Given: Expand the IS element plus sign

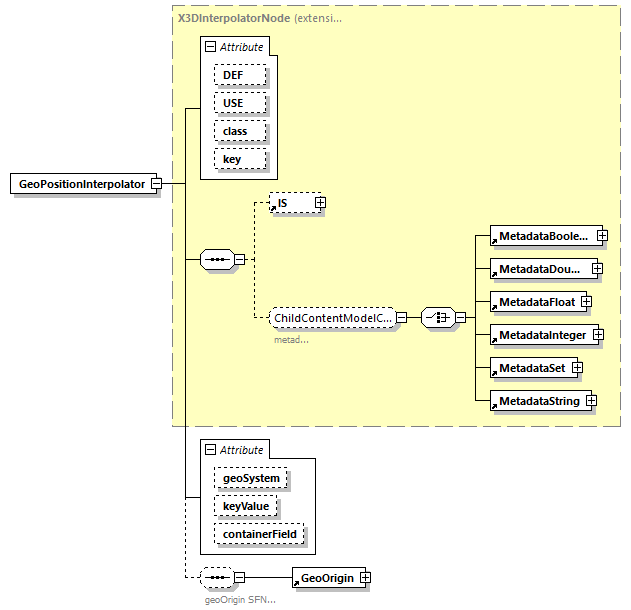Looking at the screenshot, I should (320, 203).
